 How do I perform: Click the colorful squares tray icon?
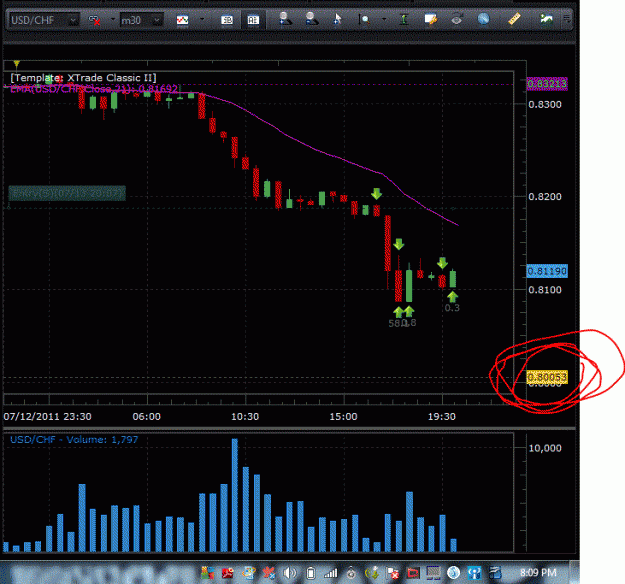207,573
